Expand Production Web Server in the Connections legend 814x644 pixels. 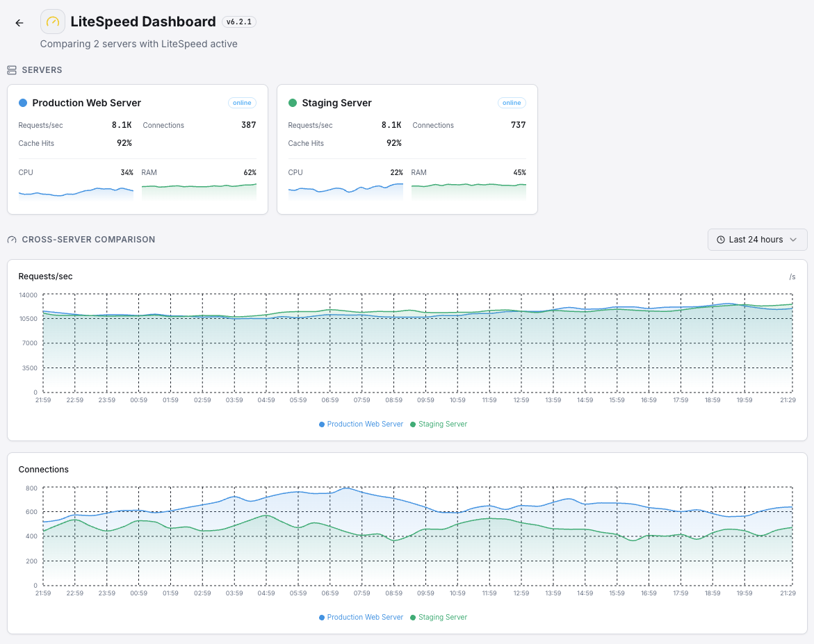coord(361,617)
